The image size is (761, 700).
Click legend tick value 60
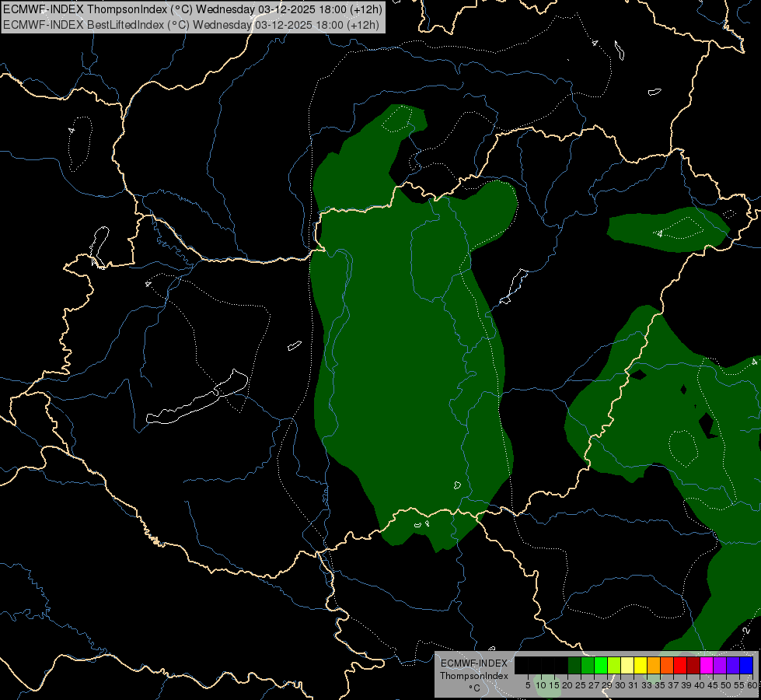pyautogui.click(x=752, y=685)
